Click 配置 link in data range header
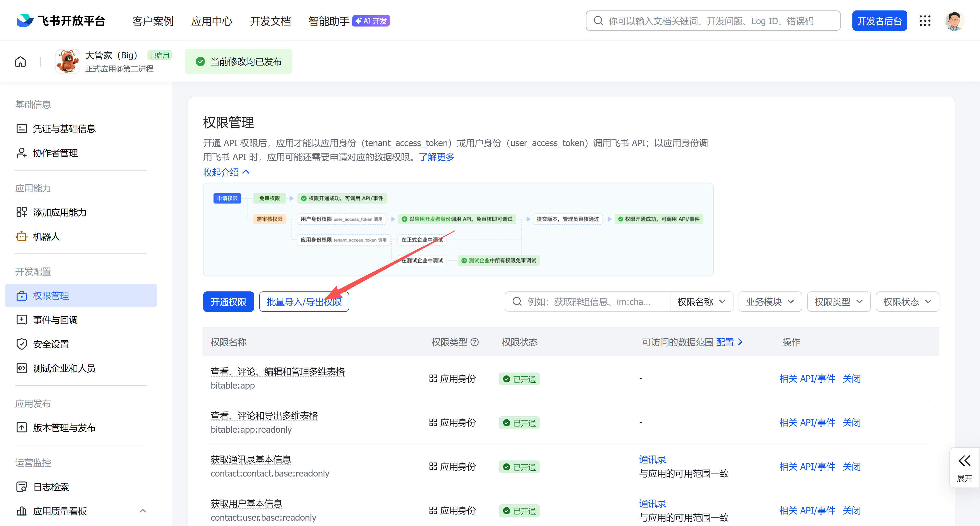980x526 pixels. coord(729,342)
